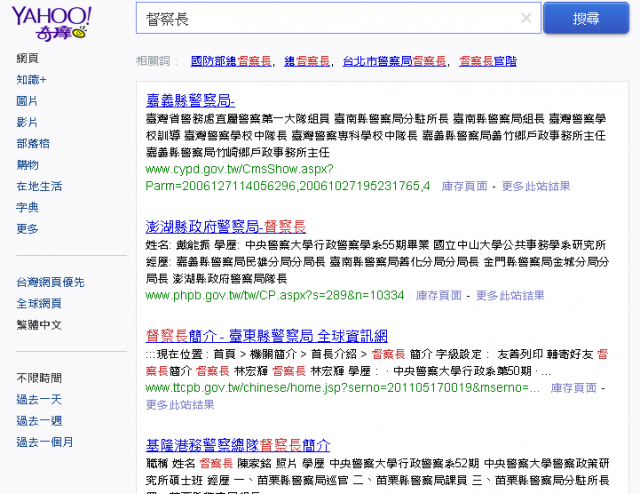The image size is (640, 494).
Task: Click the Yahoo 奇摩 logo
Action: pos(51,24)
